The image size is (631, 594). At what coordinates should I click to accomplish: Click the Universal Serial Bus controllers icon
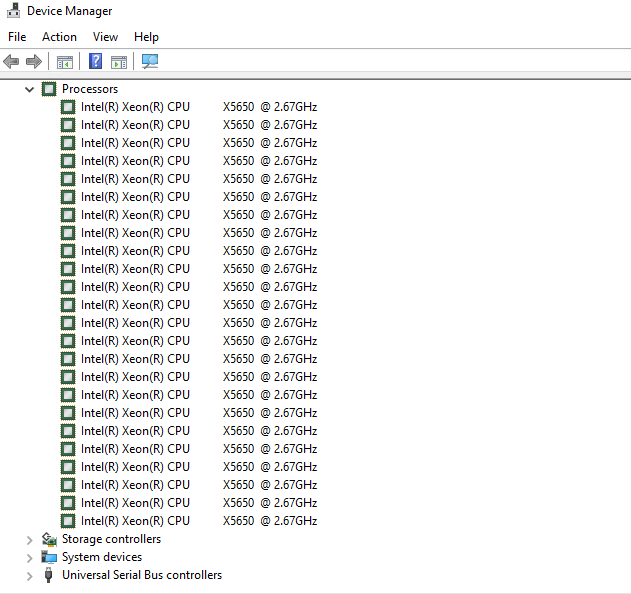click(48, 575)
